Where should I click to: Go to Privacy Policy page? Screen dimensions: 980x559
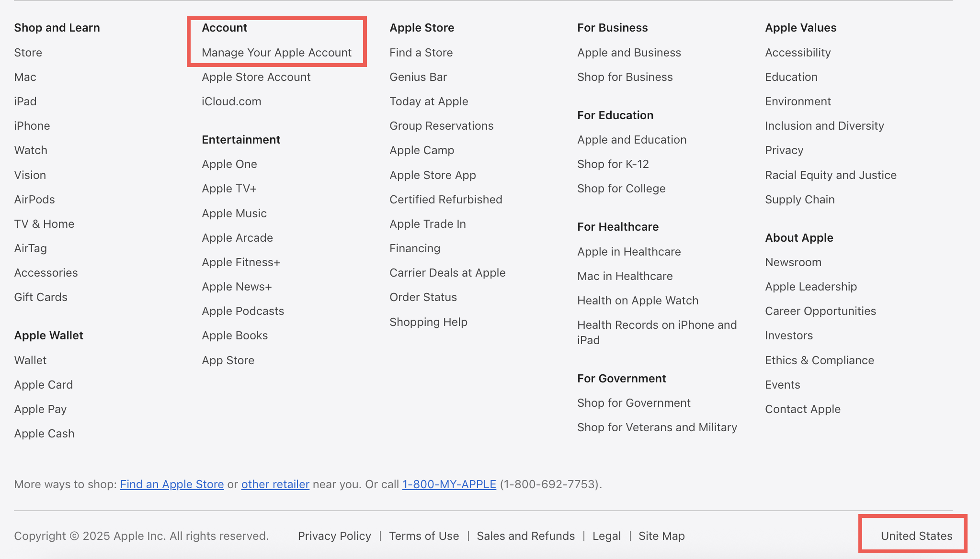click(334, 536)
